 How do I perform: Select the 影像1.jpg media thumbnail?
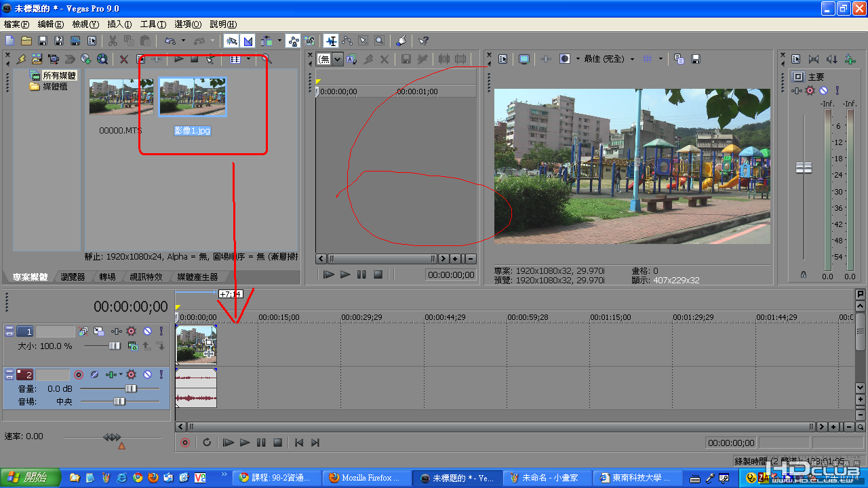click(193, 97)
